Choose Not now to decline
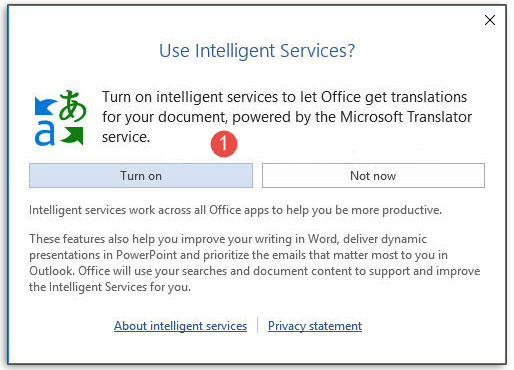The width and height of the screenshot is (514, 370). point(373,176)
